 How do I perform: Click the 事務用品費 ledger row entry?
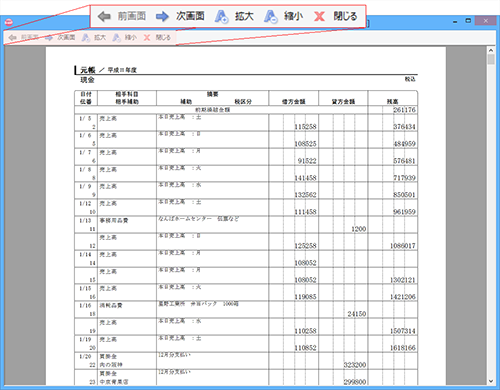(x=114, y=221)
